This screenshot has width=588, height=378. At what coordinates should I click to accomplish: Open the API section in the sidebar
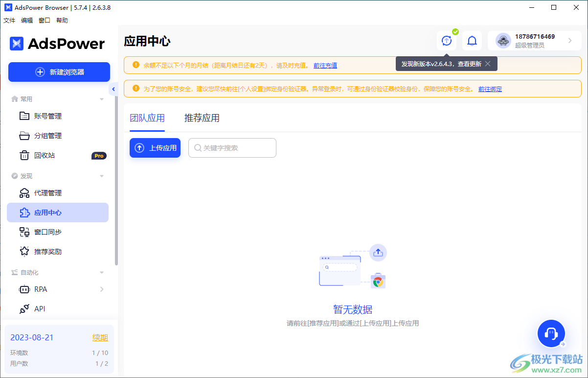click(x=42, y=308)
